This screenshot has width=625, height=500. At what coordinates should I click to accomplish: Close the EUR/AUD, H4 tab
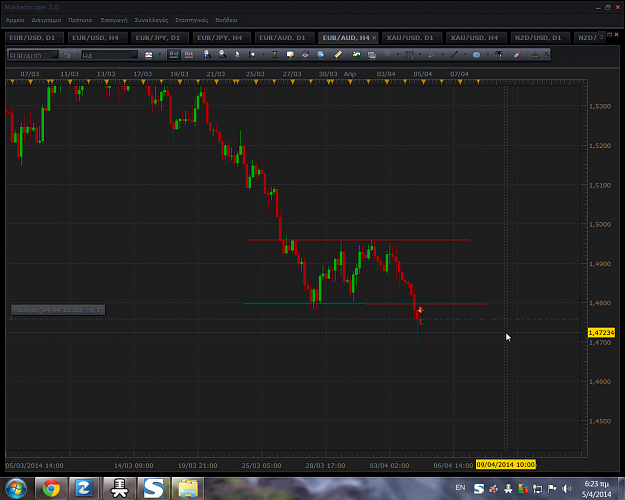(x=374, y=38)
